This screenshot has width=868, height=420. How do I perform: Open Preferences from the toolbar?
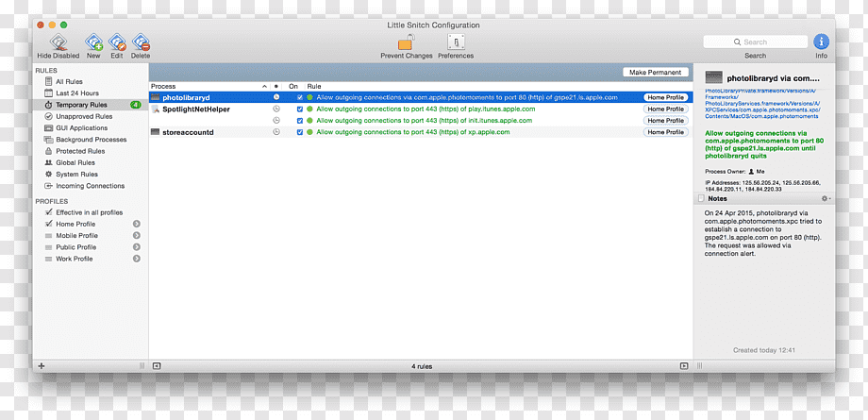coord(456,42)
